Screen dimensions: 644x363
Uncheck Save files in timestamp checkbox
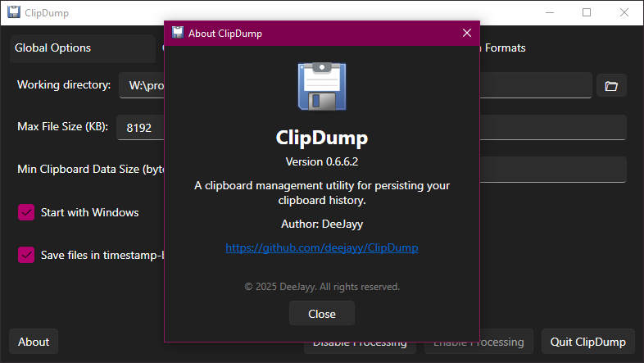(26, 255)
